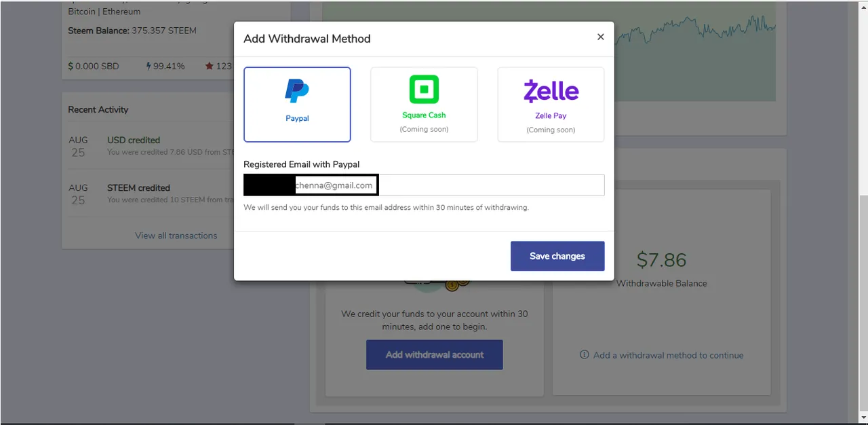Click the purple Zelle logo
868x425 pixels.
[x=551, y=91]
